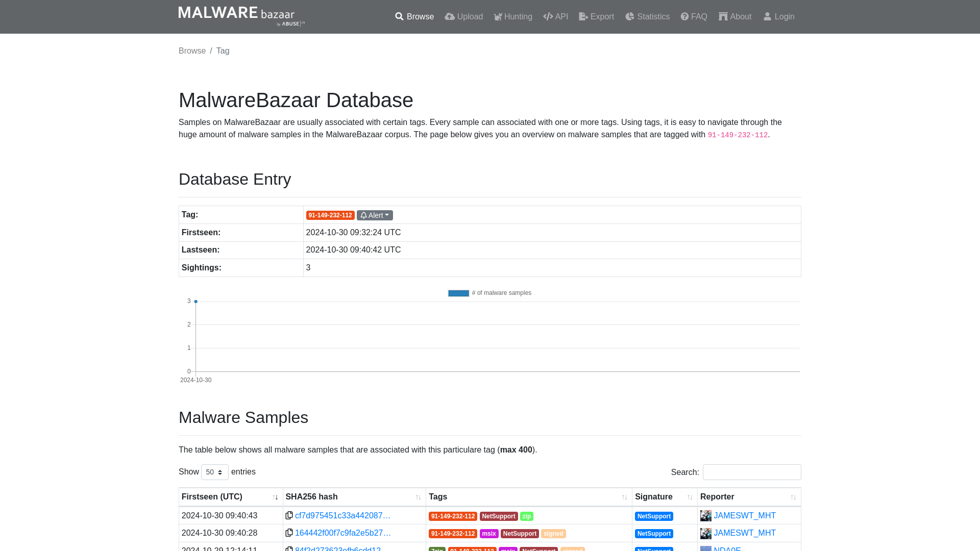This screenshot has width=980, height=551.
Task: Click the signed tag in the 09:40:28 row
Action: [553, 534]
